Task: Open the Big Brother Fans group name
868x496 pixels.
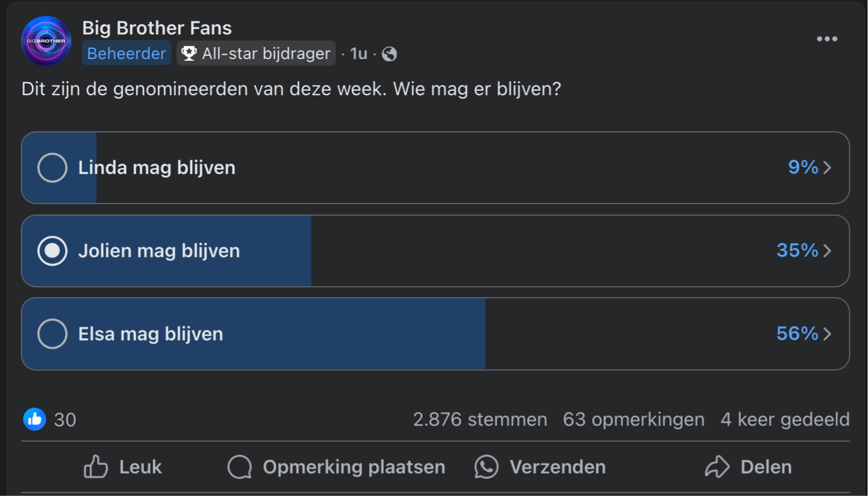Action: (x=157, y=28)
